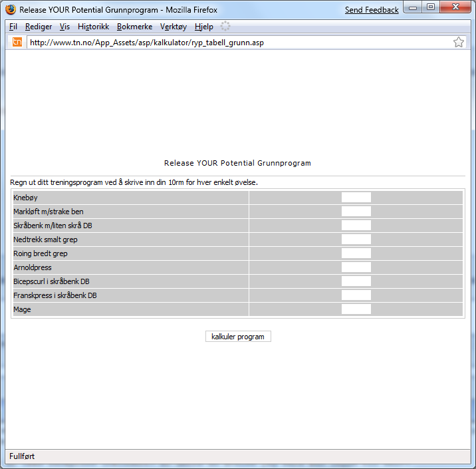Open the Bokmerke menu
The image size is (476, 469).
(x=134, y=27)
